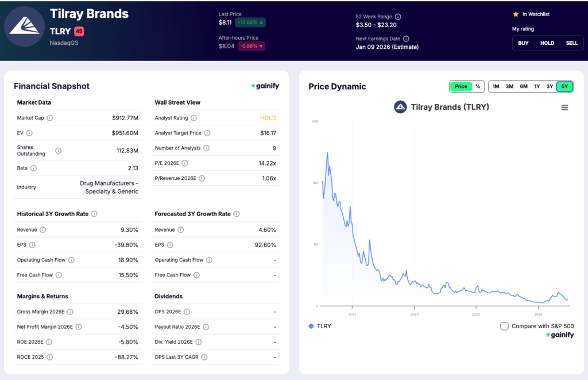Open the chart hamburger options menu
The image size is (588, 380).
[564, 107]
